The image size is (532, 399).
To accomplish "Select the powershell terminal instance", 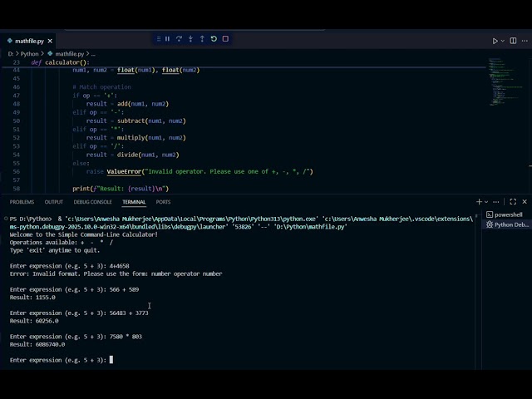I will [x=508, y=214].
